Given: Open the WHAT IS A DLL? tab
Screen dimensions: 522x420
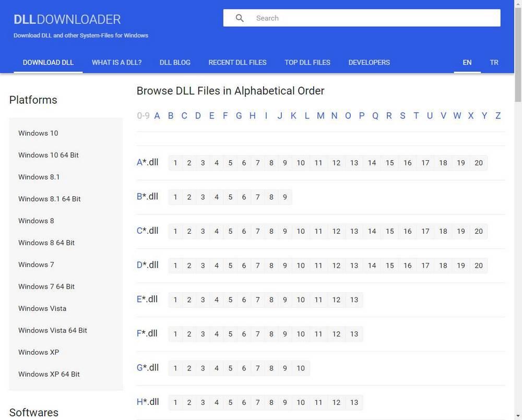Looking at the screenshot, I should [116, 62].
